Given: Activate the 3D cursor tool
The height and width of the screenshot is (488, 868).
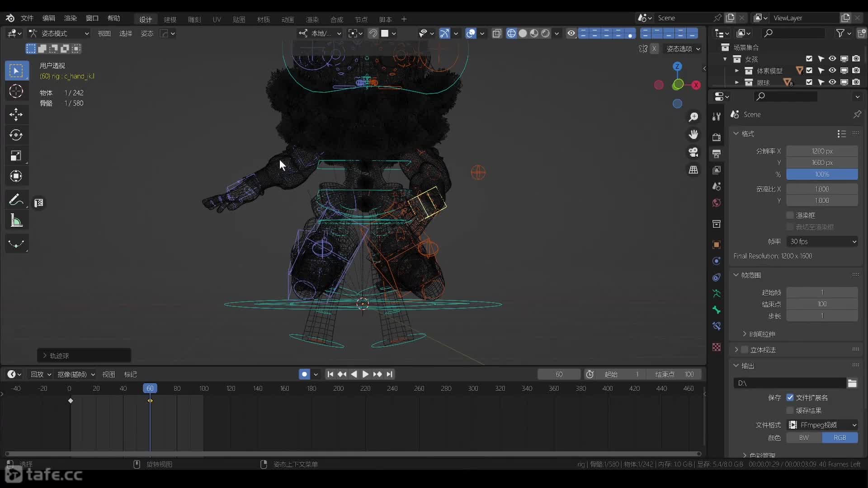Looking at the screenshot, I should (x=16, y=91).
